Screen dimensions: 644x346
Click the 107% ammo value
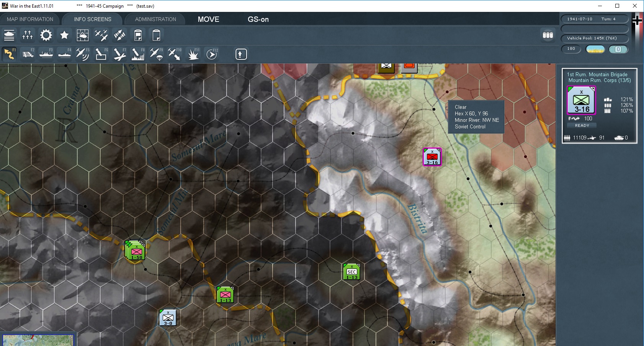(x=627, y=111)
